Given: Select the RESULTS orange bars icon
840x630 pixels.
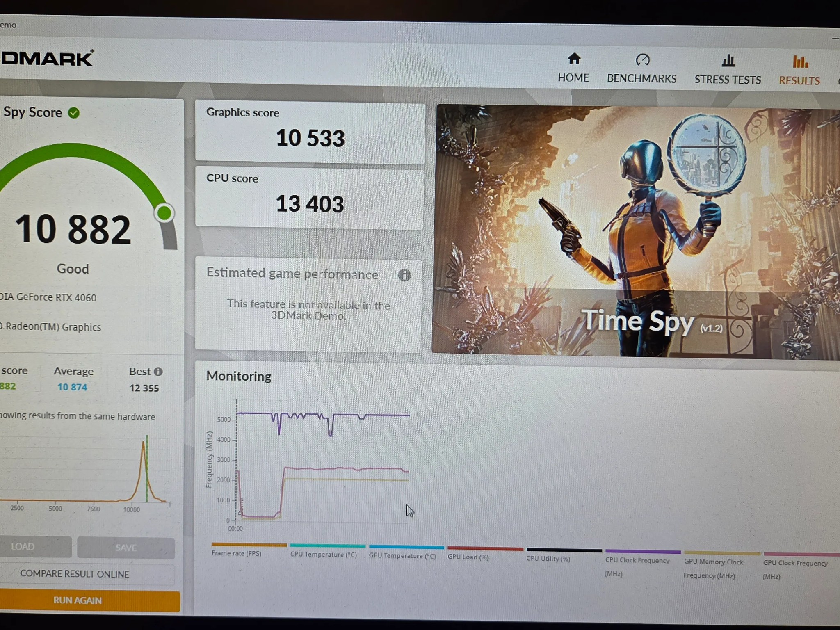Looking at the screenshot, I should coord(800,62).
